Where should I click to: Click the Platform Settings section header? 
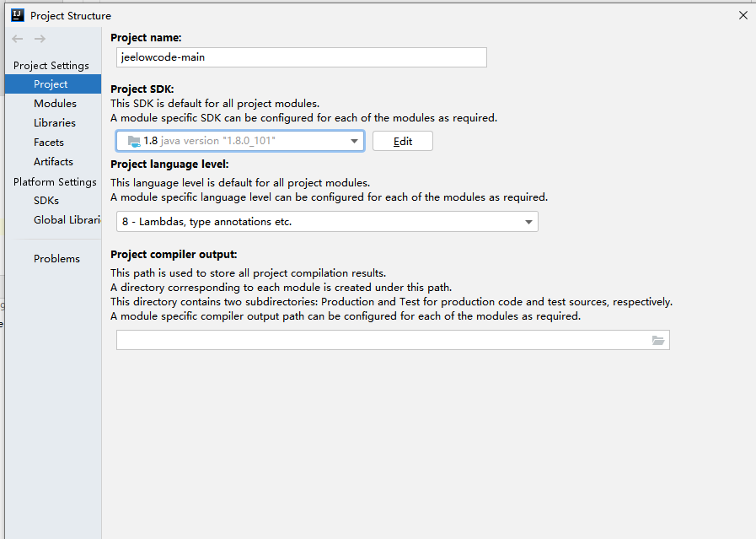(55, 182)
